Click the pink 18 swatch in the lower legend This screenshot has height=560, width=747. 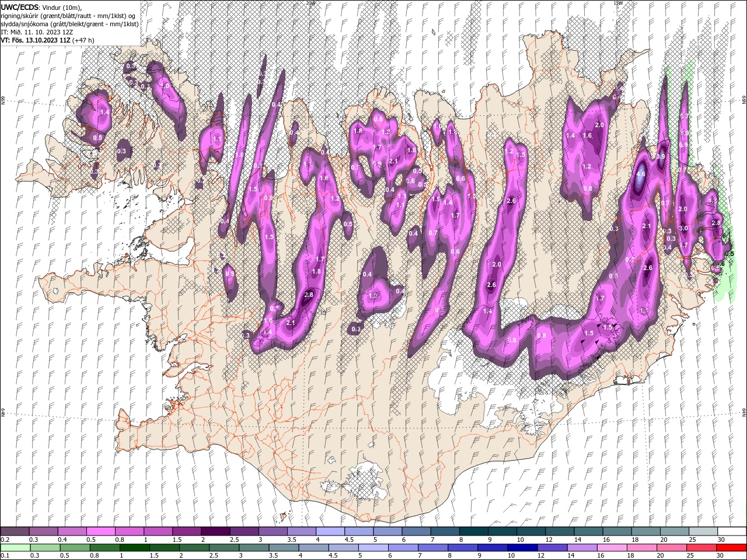[x=641, y=548]
